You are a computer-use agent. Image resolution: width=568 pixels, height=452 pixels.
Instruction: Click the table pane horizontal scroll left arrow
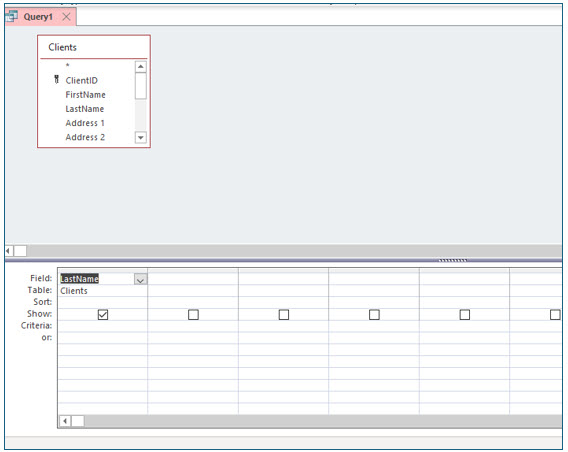9,250
